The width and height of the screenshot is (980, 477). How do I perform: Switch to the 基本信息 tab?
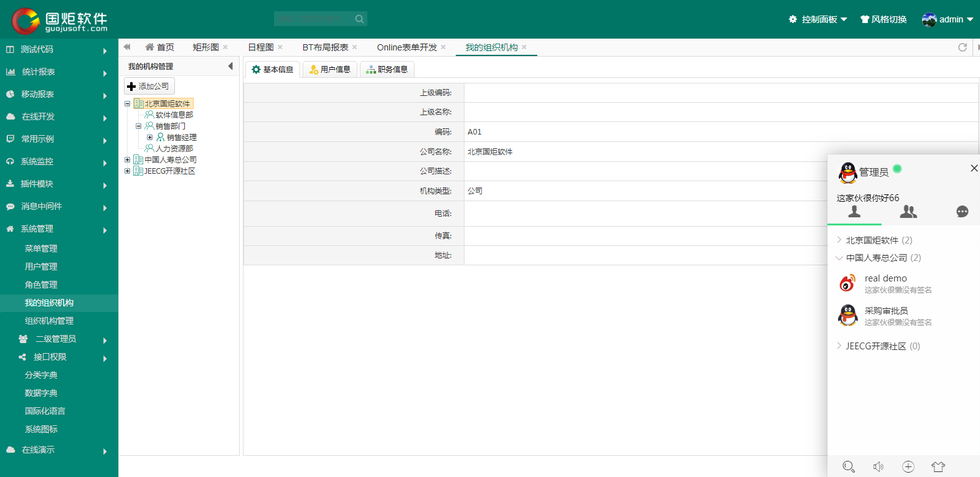point(273,69)
